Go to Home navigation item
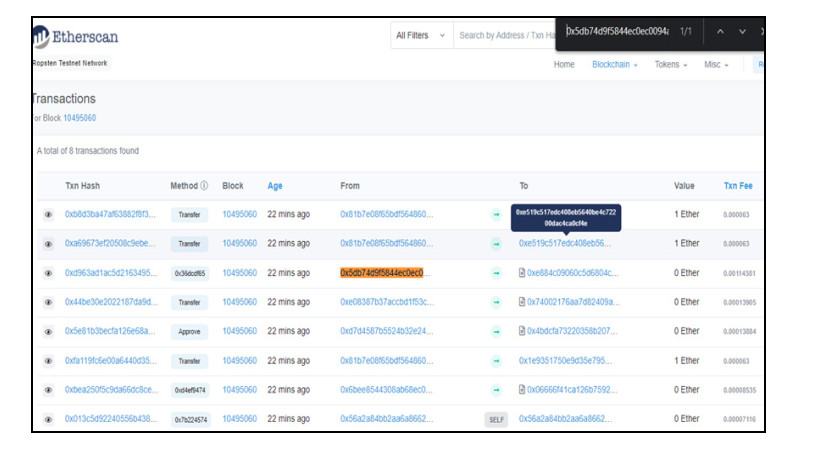840x453 pixels. pos(564,65)
